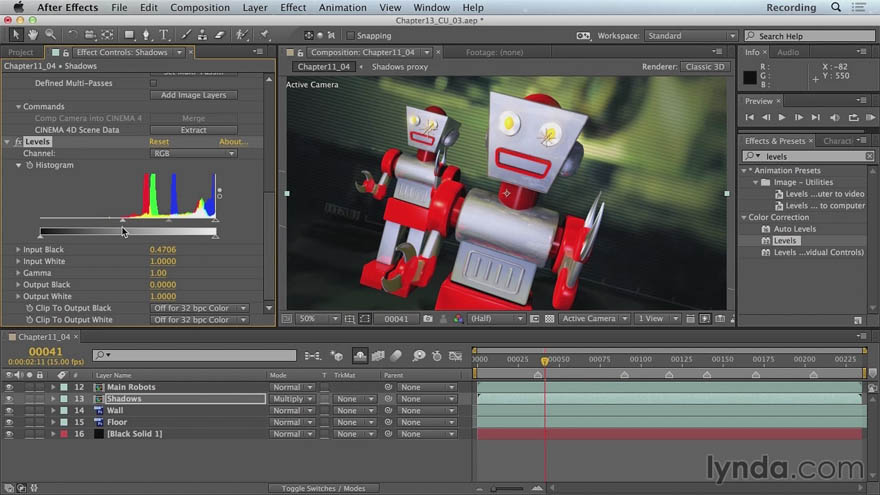Viewport: 880px width, 495px height.
Task: Toggle Frame Blending timeline icon
Action: [378, 356]
